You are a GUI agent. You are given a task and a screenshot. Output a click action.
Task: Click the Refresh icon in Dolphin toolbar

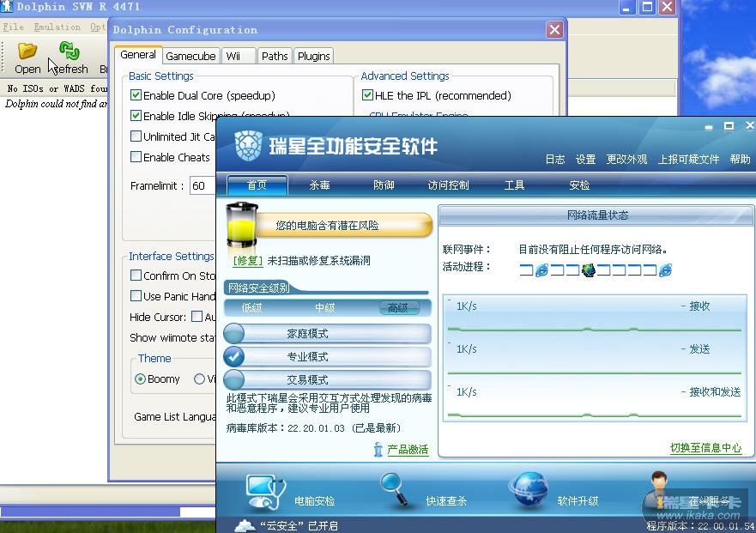coord(70,50)
